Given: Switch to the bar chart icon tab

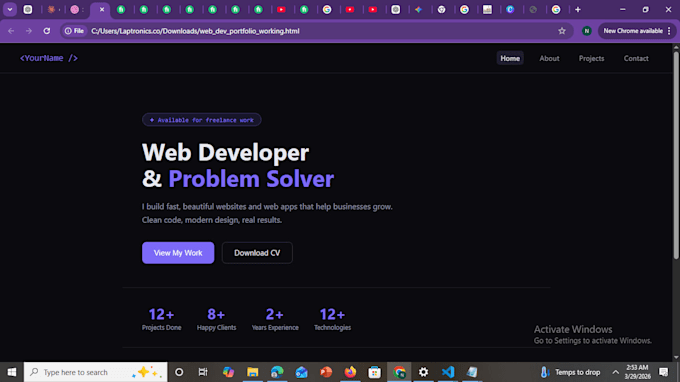Looking at the screenshot, I should pyautogui.click(x=487, y=9).
